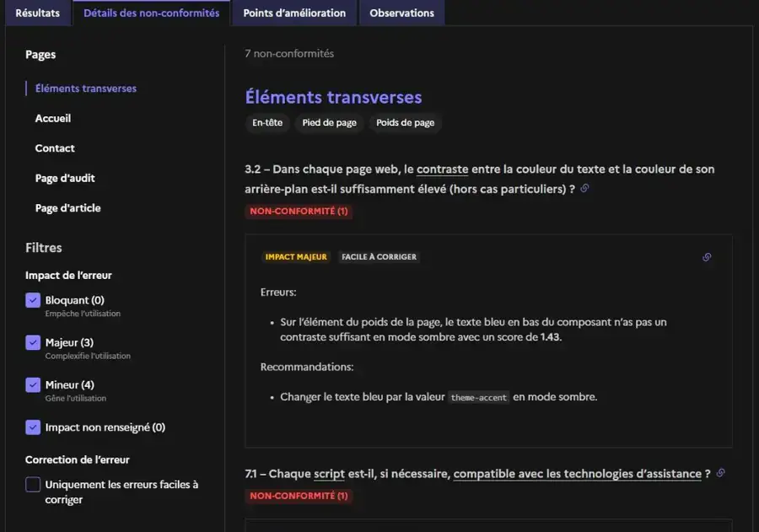This screenshot has width=759, height=532.
Task: Copy link icon in Impact majeur error card
Action: click(707, 257)
